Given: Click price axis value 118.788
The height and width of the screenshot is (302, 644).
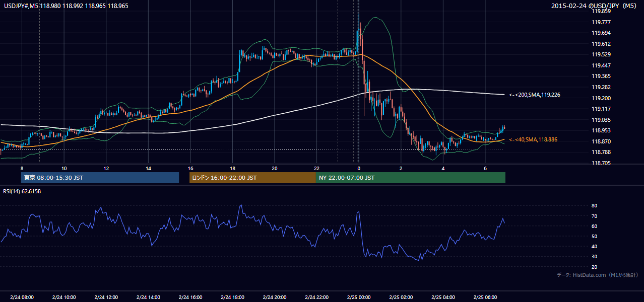Looking at the screenshot, I should [601, 153].
